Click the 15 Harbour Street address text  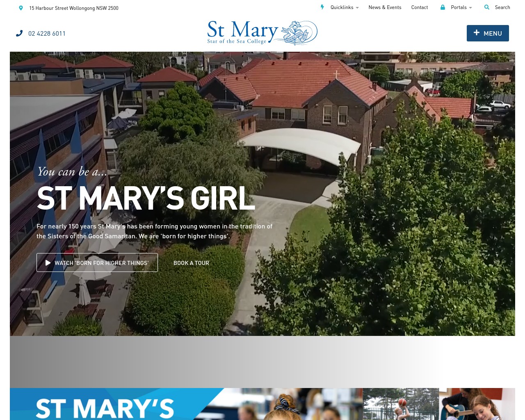[74, 8]
